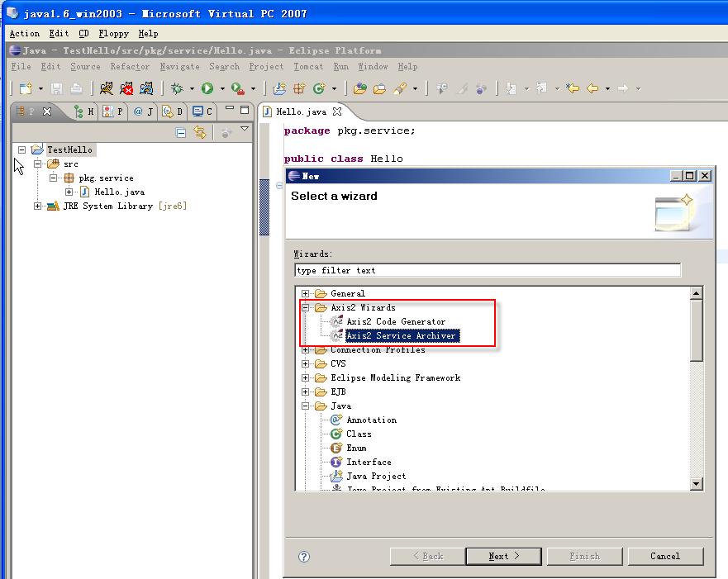Click the Open Task folder icon
Viewport: 728px width, 579px height.
pos(380,88)
